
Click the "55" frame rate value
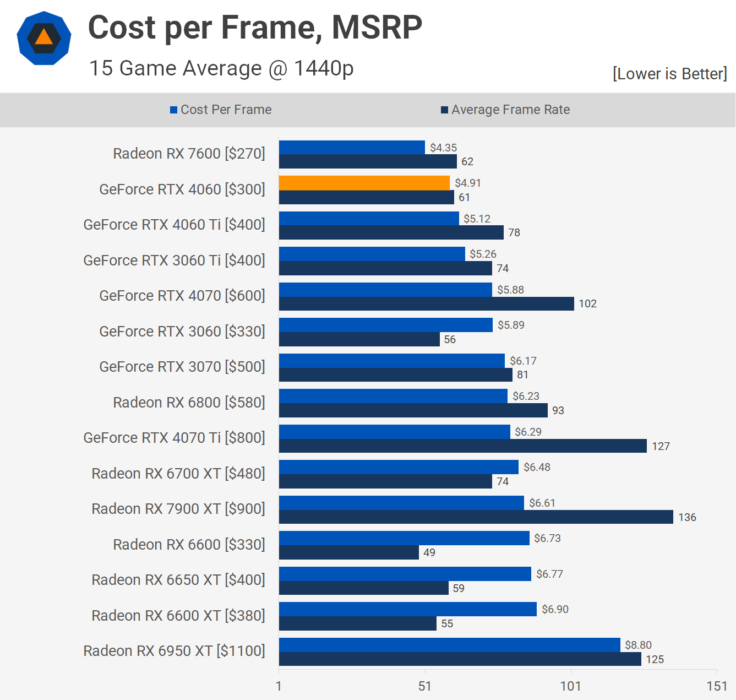pos(447,623)
